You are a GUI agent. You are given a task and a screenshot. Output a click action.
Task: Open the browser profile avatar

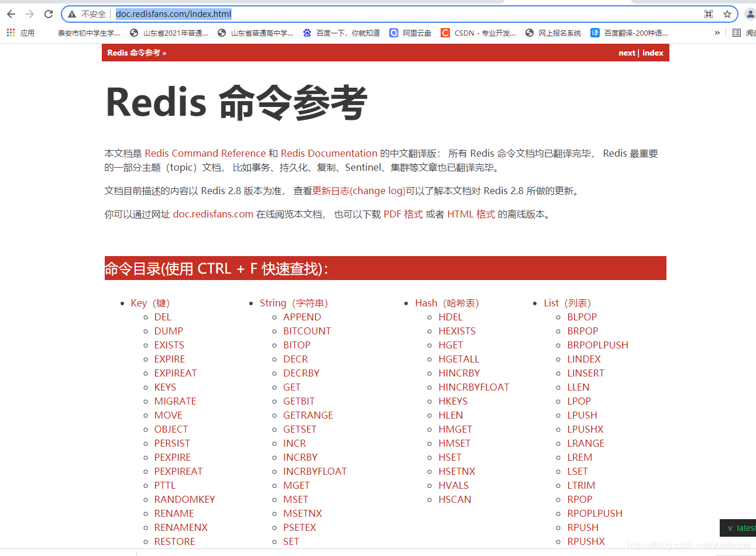[x=751, y=14]
